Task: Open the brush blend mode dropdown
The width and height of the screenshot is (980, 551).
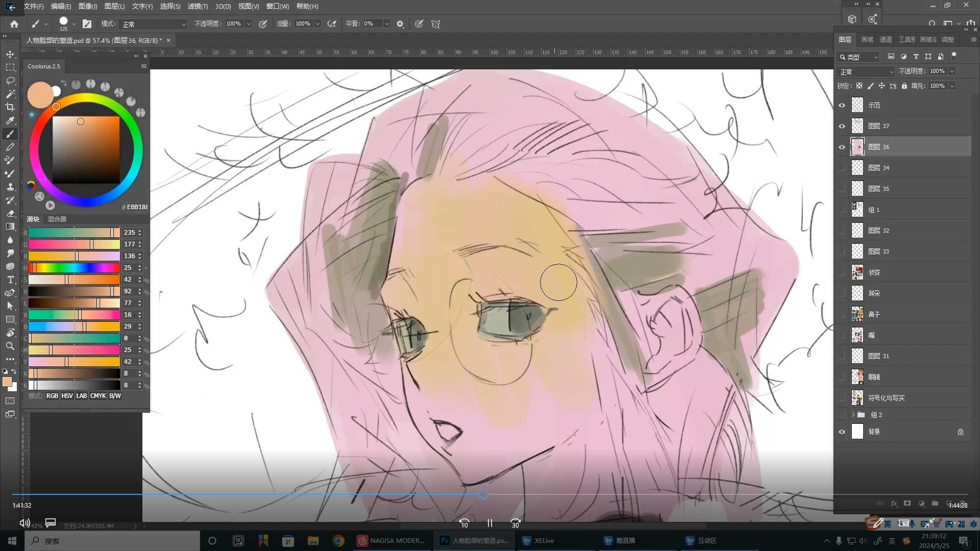Action: pos(153,24)
